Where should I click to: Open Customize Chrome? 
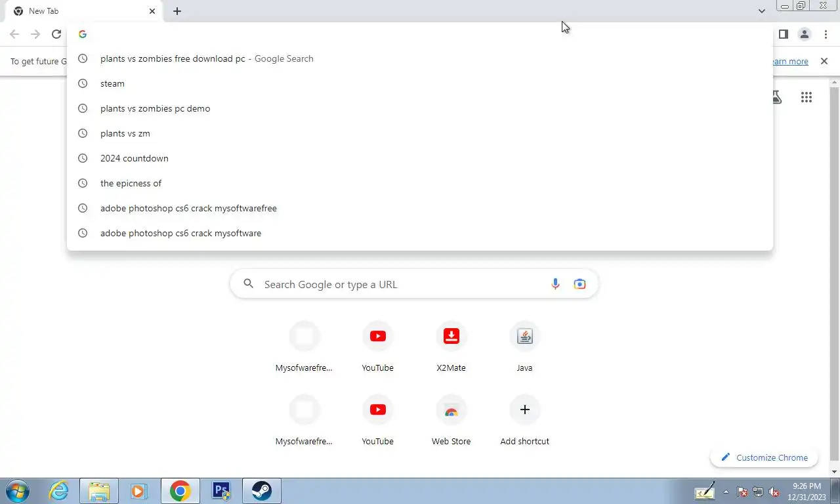764,457
